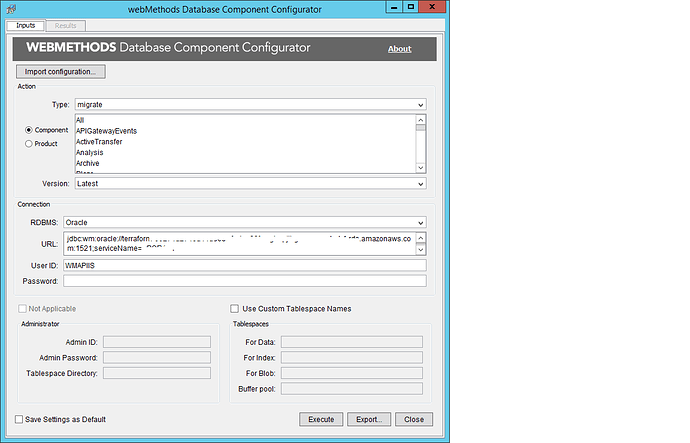This screenshot has width=690, height=443.
Task: Click the URL field scroll down arrow
Action: point(421,249)
